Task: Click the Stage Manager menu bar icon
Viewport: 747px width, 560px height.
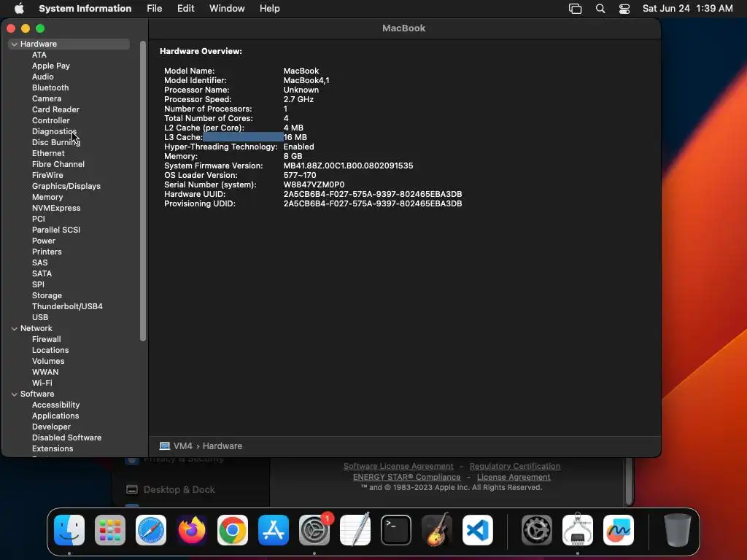Action: pos(575,9)
